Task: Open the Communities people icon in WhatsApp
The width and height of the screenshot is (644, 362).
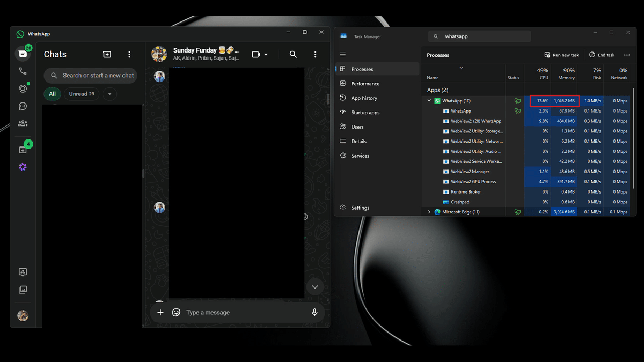Action: (23, 123)
